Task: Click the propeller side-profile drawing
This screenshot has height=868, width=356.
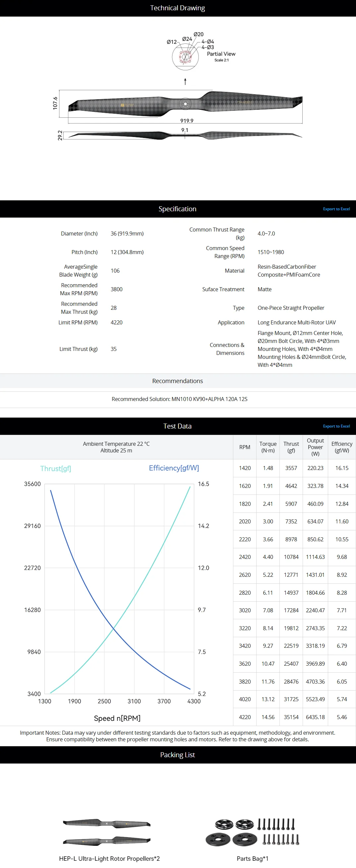Action: coord(185,135)
